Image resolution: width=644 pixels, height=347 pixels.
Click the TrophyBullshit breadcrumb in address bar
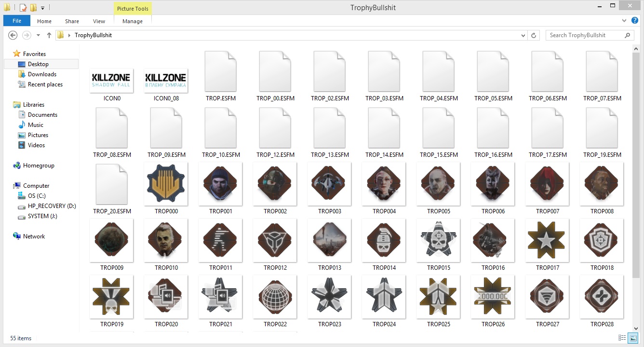pos(93,35)
